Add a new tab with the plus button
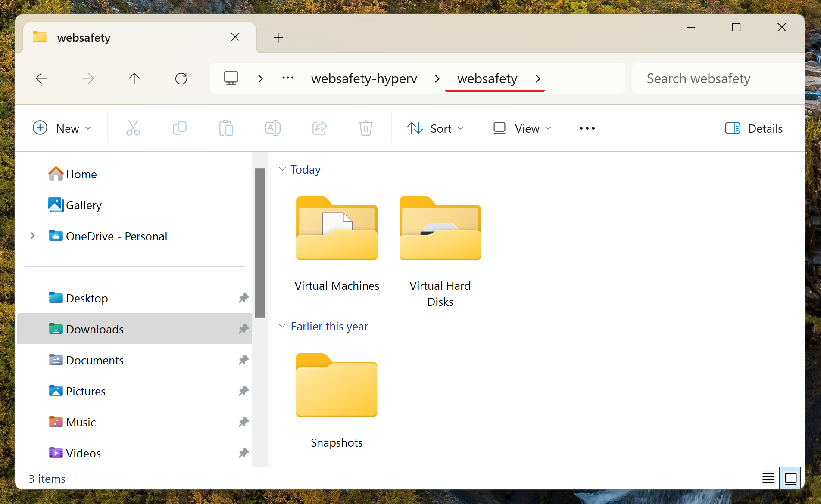821x504 pixels. click(278, 38)
